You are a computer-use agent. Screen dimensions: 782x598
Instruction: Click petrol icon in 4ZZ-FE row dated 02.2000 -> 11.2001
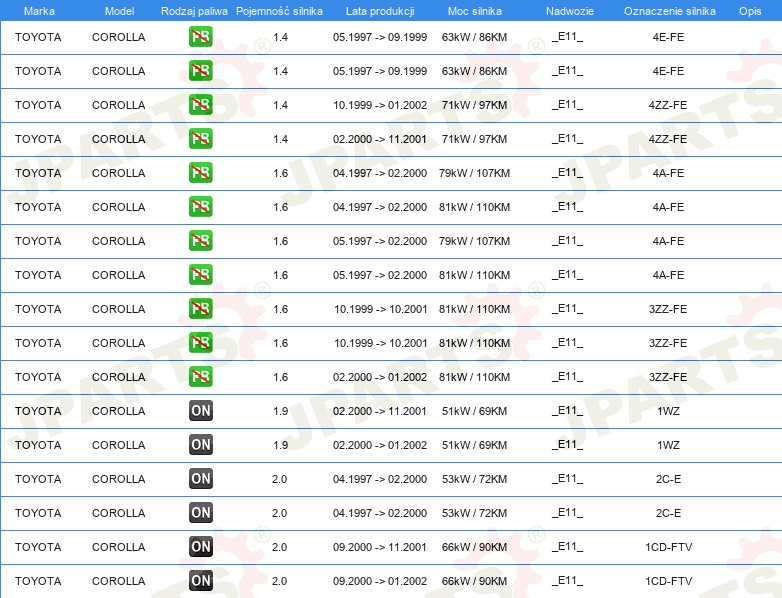[x=200, y=139]
